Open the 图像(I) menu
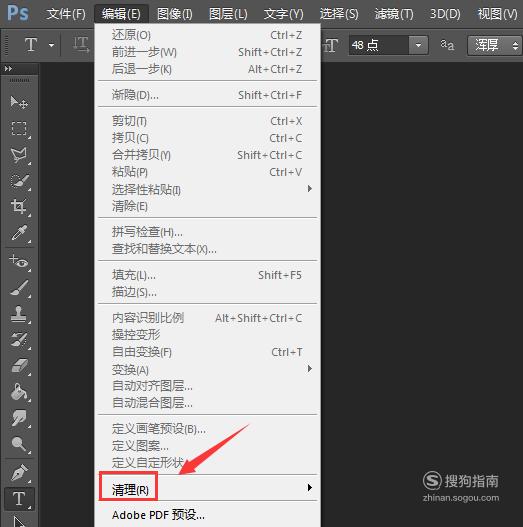The height and width of the screenshot is (527, 523). (175, 14)
